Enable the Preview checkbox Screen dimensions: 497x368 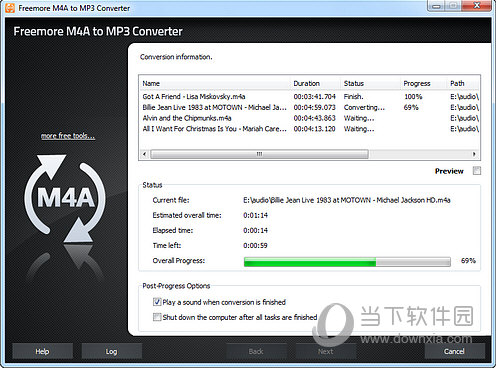(x=477, y=171)
